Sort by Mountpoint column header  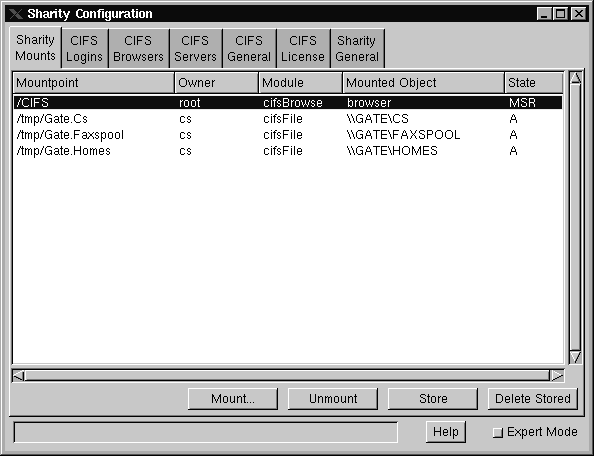94,83
